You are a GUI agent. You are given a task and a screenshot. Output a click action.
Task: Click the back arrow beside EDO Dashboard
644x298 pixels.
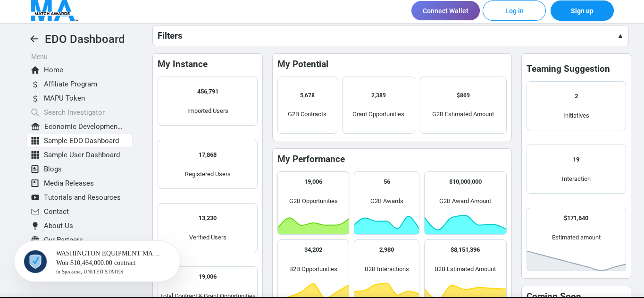pos(34,39)
